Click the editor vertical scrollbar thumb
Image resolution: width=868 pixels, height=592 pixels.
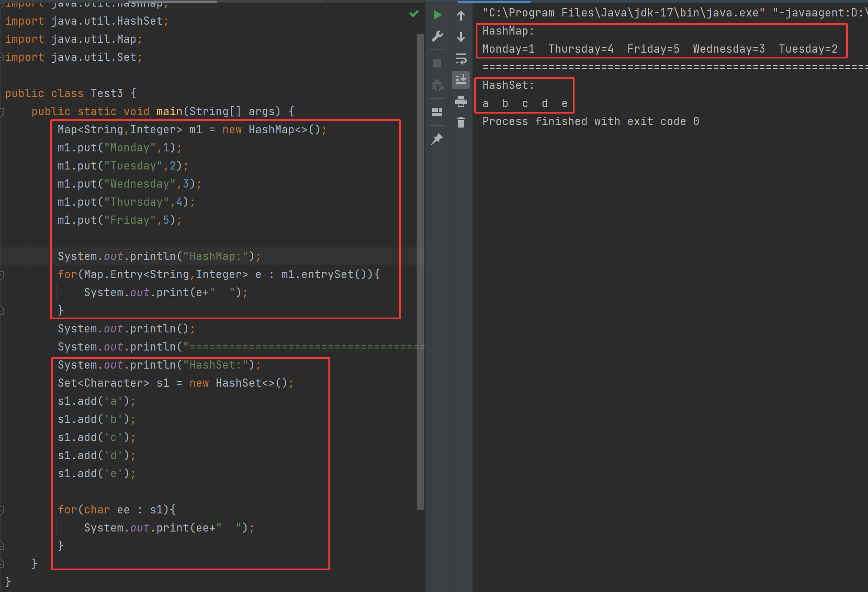[x=420, y=272]
